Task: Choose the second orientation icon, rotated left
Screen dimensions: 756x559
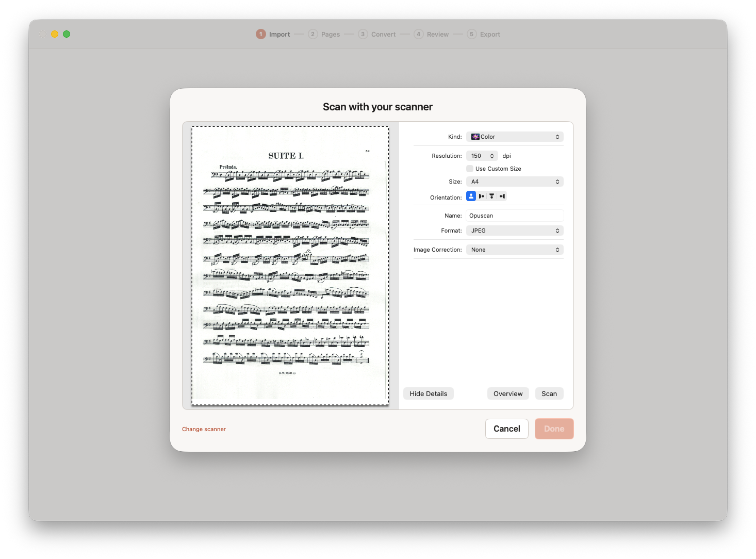Action: 482,196
